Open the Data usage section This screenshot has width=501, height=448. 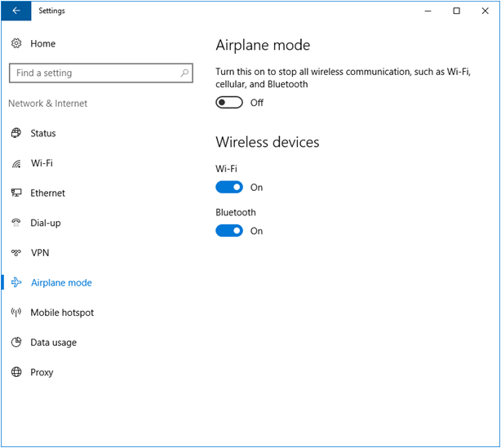[x=53, y=343]
